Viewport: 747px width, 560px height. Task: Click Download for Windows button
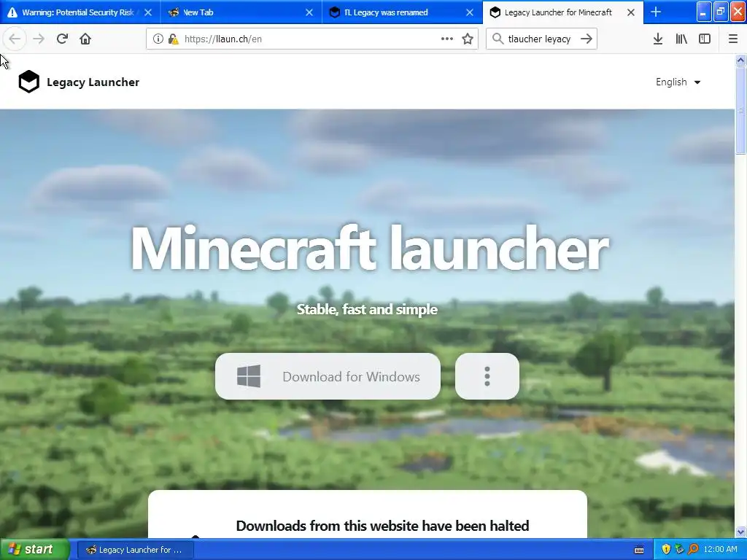328,376
